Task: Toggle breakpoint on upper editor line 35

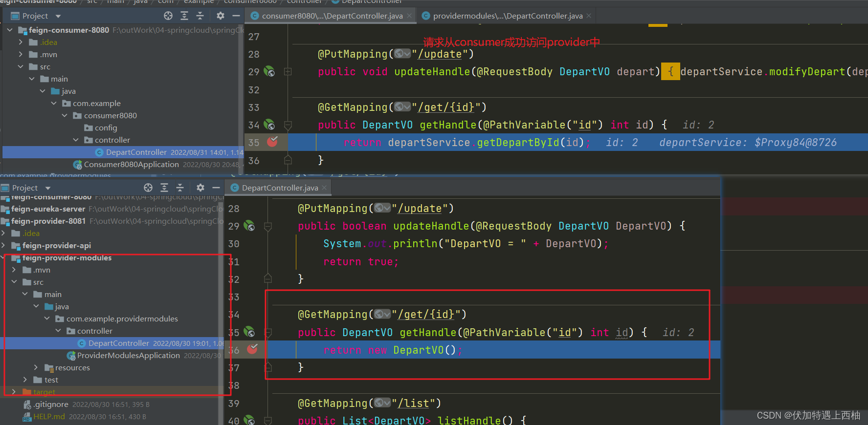Action: coord(272,142)
